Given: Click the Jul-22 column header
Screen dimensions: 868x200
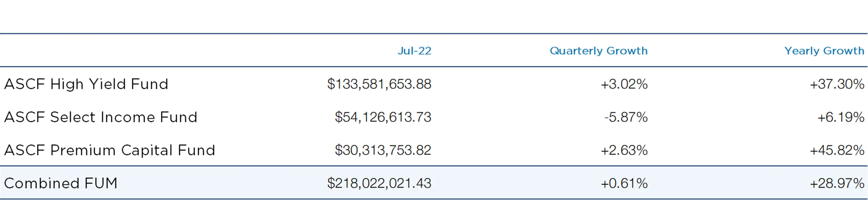Looking at the screenshot, I should tap(414, 51).
